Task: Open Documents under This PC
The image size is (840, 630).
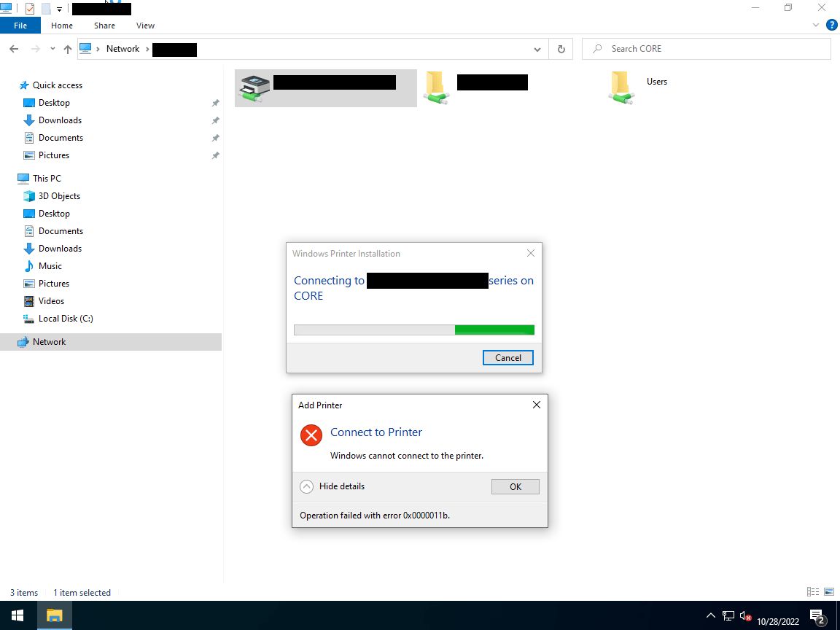Action: 61,231
